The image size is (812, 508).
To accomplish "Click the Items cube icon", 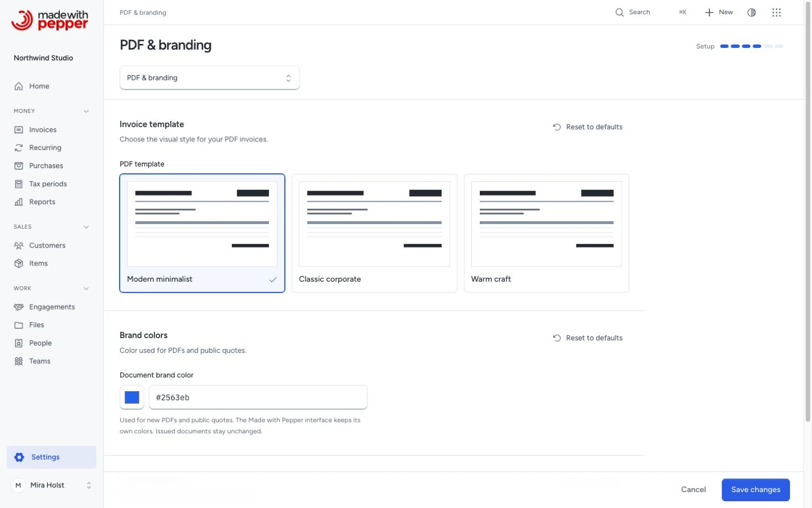I will (19, 263).
